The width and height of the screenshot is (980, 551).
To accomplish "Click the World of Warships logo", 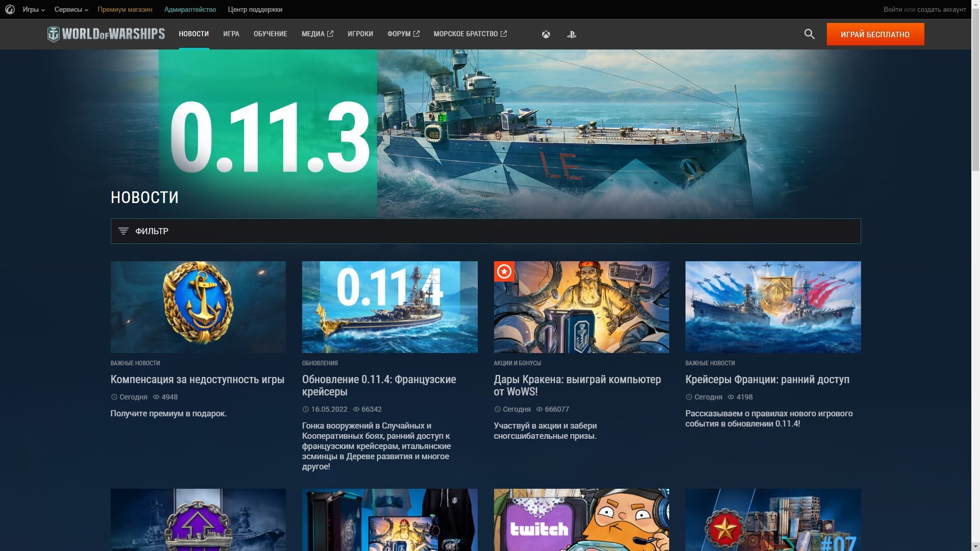I will pos(106,34).
